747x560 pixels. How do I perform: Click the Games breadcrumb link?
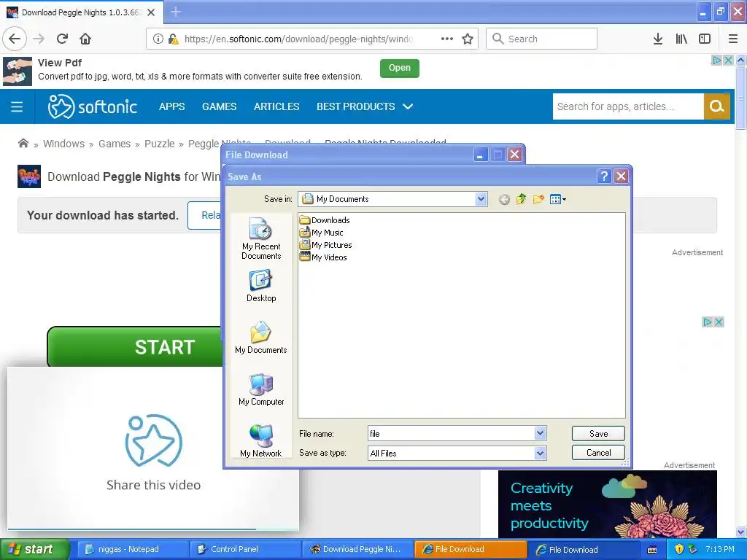(x=115, y=144)
